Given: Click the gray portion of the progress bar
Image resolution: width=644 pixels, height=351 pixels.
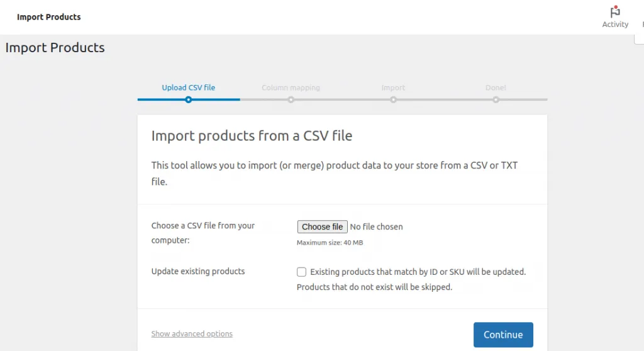Looking at the screenshot, I should 343,99.
